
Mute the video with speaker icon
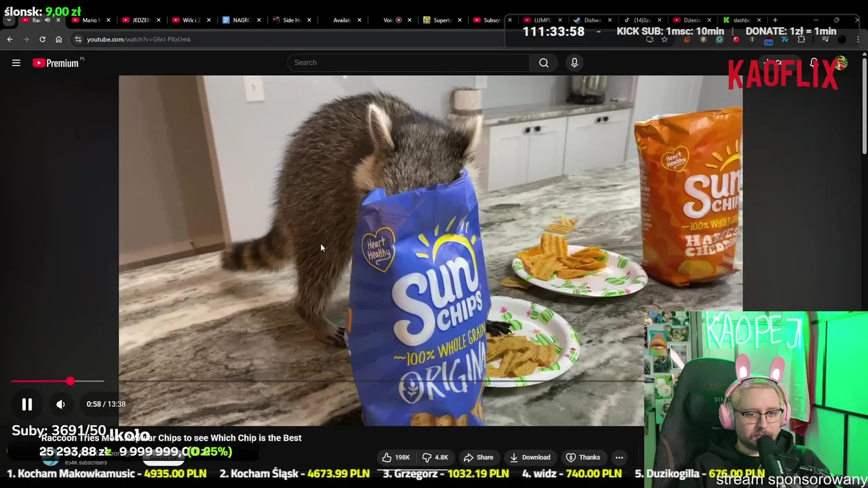[60, 404]
